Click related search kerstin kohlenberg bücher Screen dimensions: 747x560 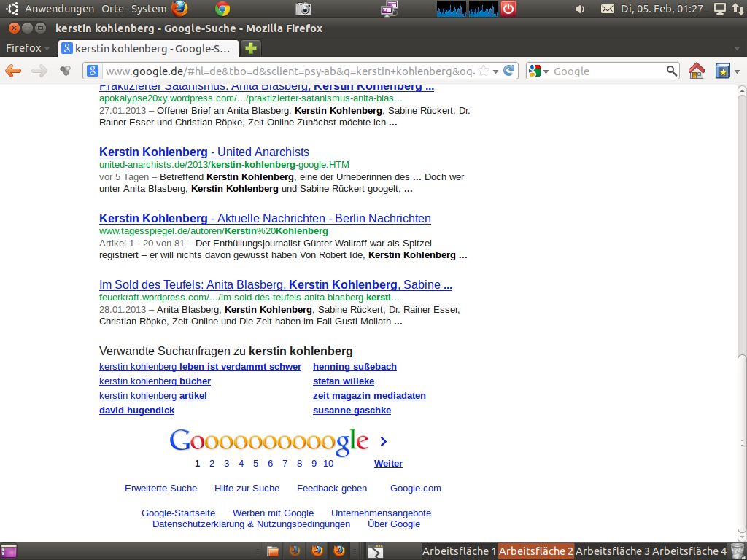(x=155, y=381)
